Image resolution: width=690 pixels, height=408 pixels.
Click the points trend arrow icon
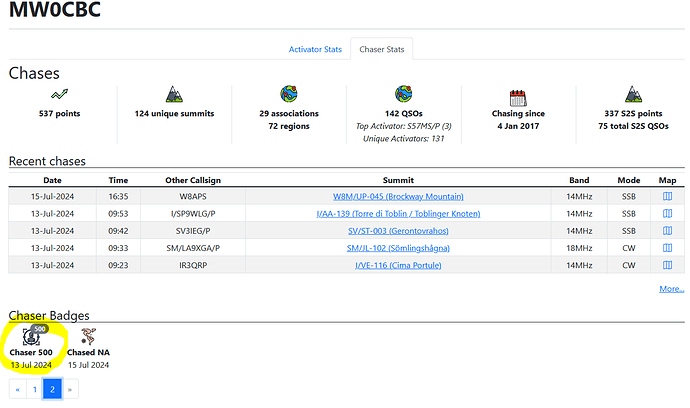coord(59,94)
